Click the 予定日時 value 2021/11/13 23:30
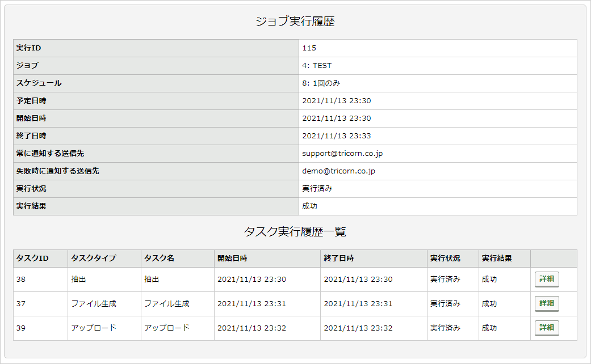The width and height of the screenshot is (591, 364). click(337, 100)
